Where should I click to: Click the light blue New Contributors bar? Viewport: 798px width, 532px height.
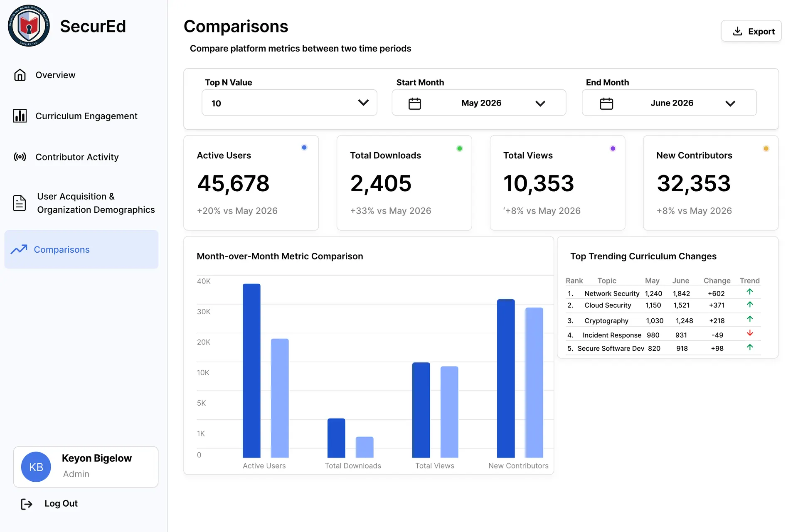tap(534, 383)
